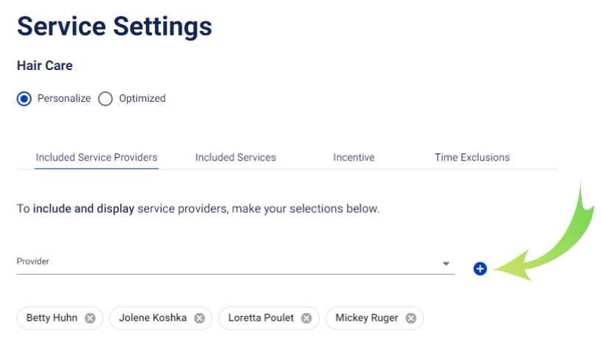Delete Loretta Poulet chip using x icon
The image size is (601, 364).
coord(306,318)
